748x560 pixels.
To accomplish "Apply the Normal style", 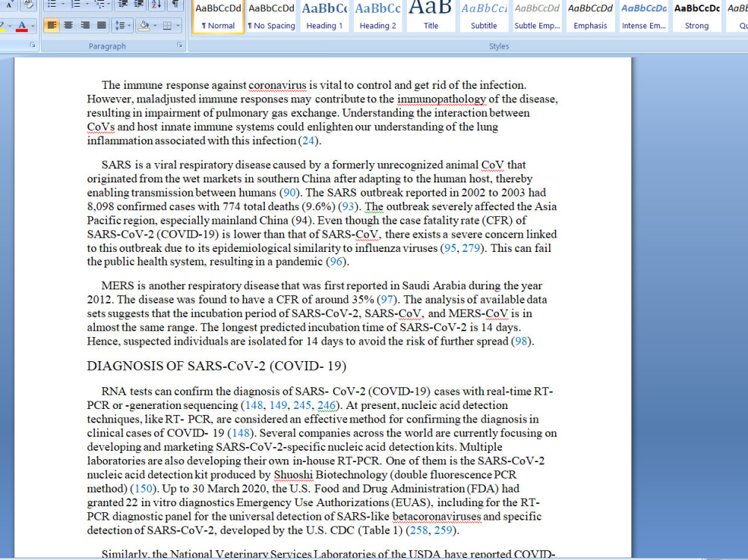I will [x=218, y=16].
